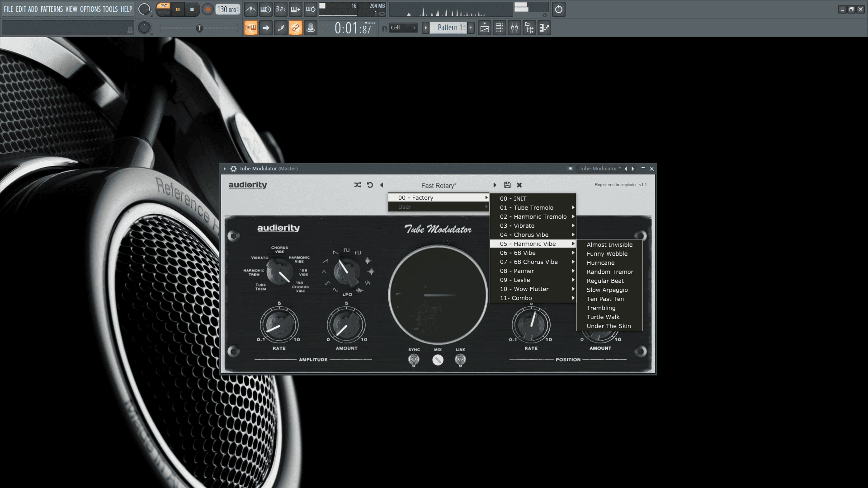
Task: Randomize the preset with the shuffle icon
Action: tap(358, 185)
